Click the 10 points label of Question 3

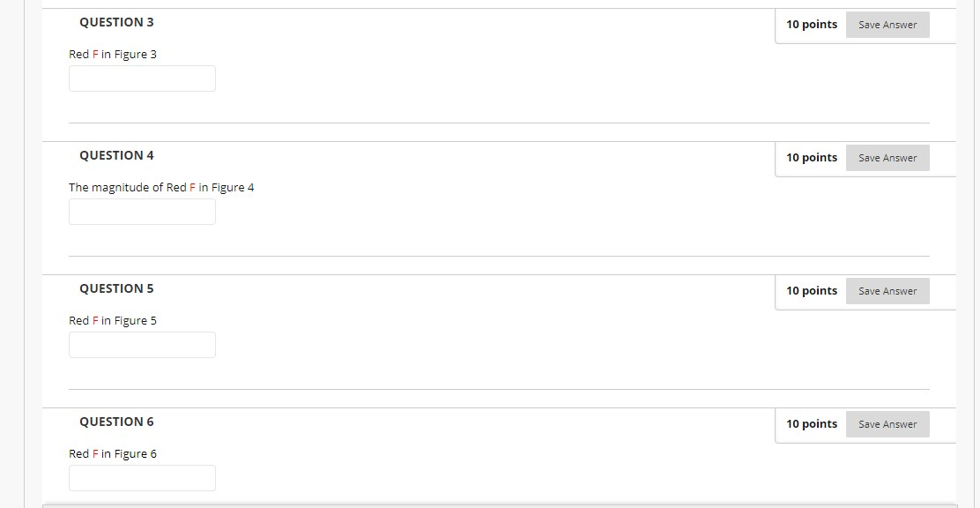point(812,25)
